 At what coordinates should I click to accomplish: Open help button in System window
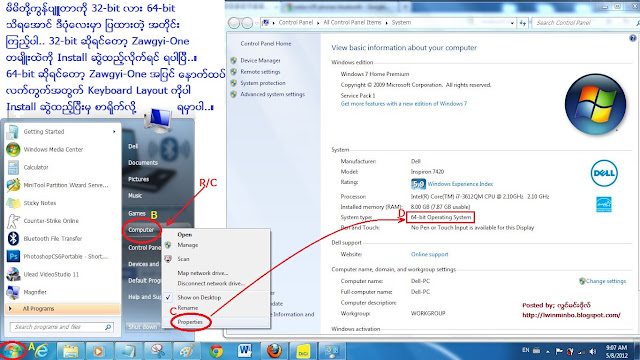click(633, 38)
